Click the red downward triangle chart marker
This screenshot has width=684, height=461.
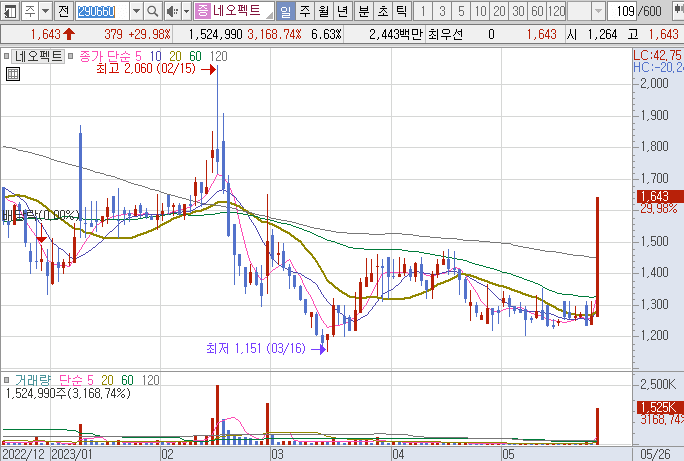(x=41, y=239)
